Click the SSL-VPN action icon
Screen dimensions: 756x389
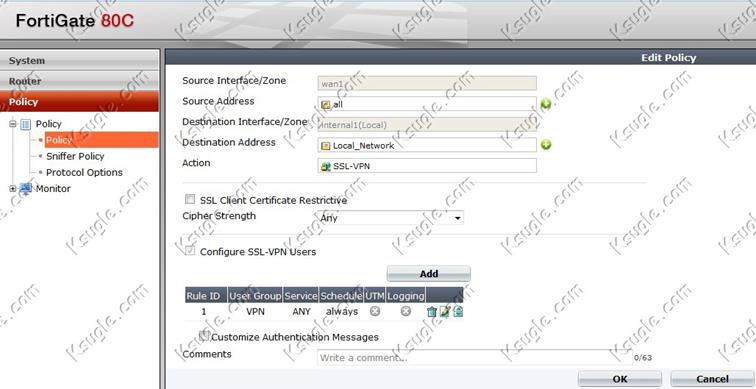click(x=326, y=166)
